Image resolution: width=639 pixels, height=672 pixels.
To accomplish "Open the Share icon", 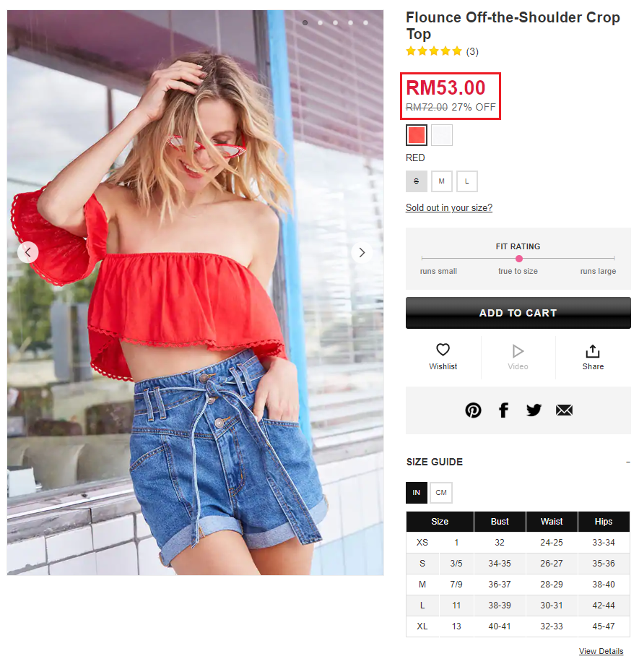I will coord(593,351).
